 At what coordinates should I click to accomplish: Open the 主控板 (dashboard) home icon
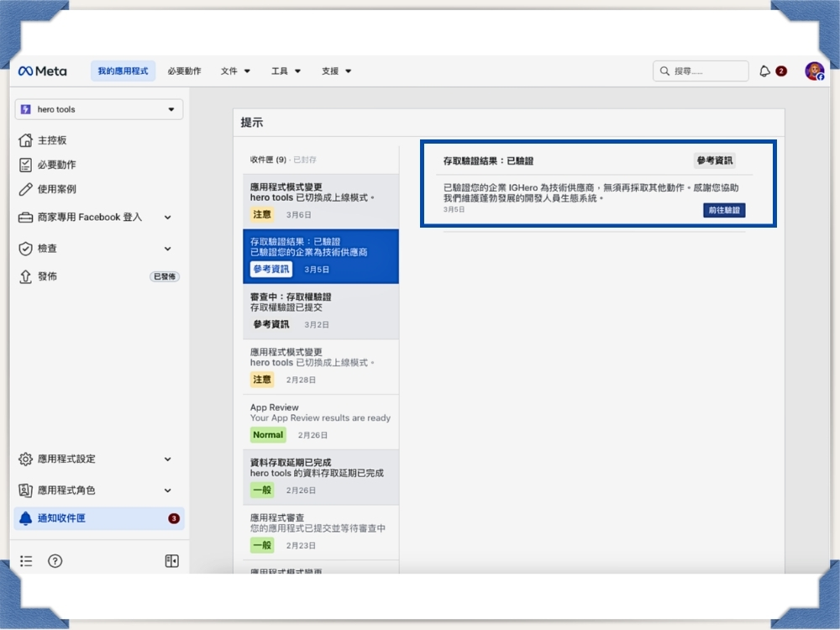click(x=26, y=139)
